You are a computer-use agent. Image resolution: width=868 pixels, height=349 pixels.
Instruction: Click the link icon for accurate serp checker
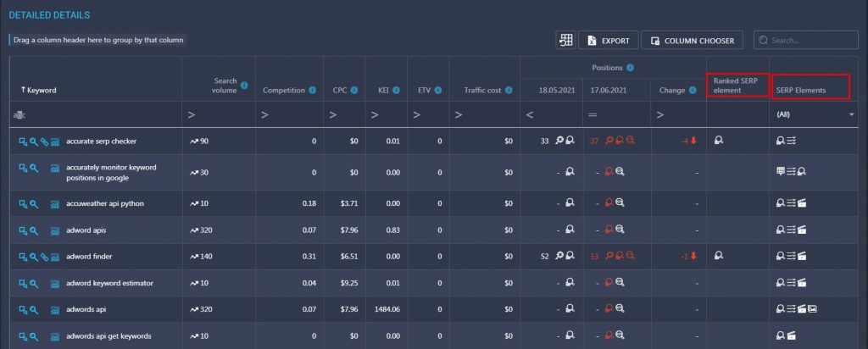pyautogui.click(x=44, y=141)
